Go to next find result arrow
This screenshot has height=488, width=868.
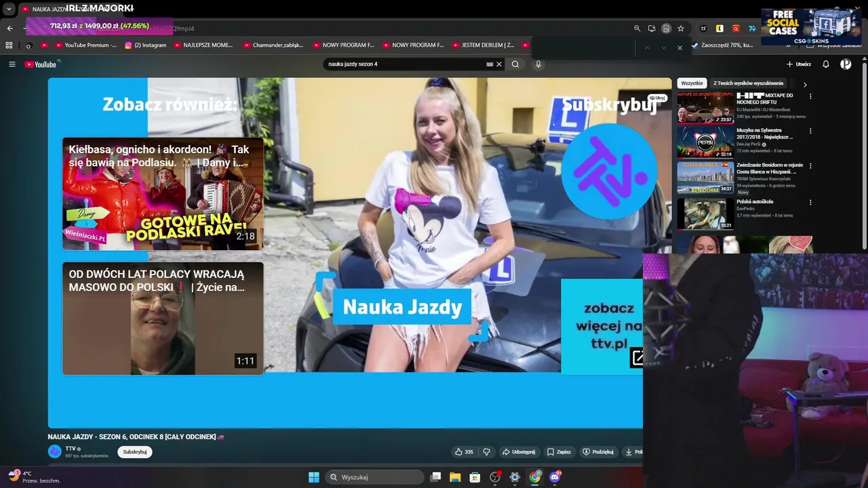pos(663,47)
